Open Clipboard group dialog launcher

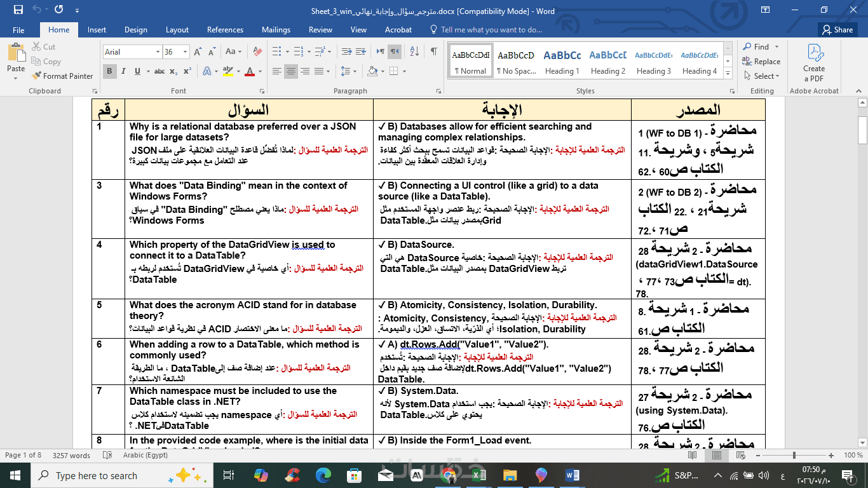tap(94, 91)
